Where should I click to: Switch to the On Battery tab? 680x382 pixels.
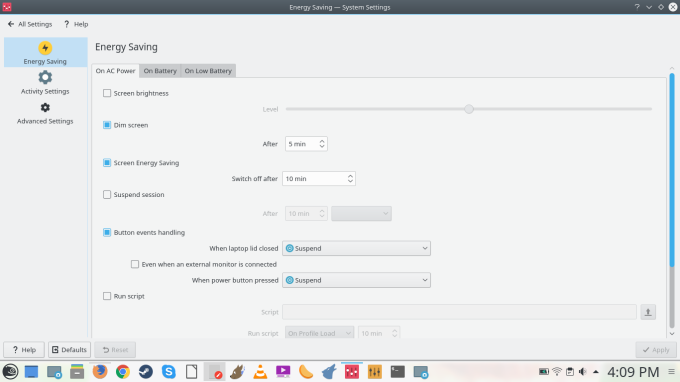pyautogui.click(x=160, y=71)
